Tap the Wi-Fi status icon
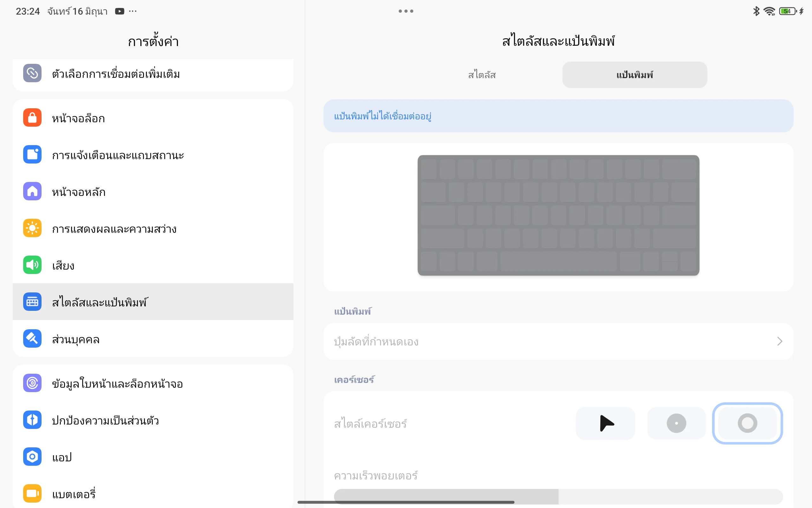Screen dimensions: 812x508 pyautogui.click(x=769, y=11)
